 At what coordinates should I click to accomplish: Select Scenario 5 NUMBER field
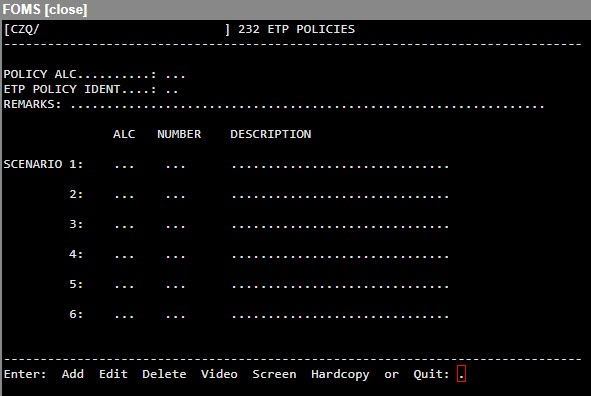pyautogui.click(x=176, y=285)
